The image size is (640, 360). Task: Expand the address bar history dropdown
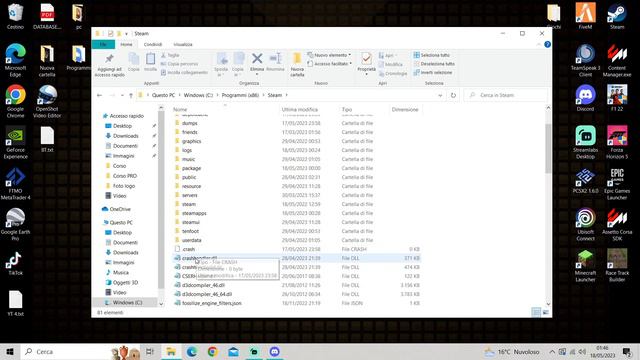(x=440, y=96)
